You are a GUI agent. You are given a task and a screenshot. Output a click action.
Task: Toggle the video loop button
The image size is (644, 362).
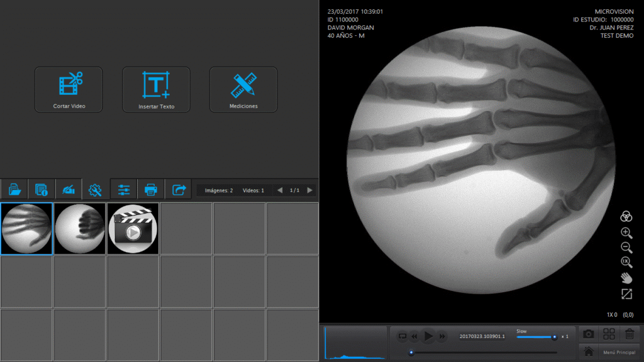(x=402, y=336)
